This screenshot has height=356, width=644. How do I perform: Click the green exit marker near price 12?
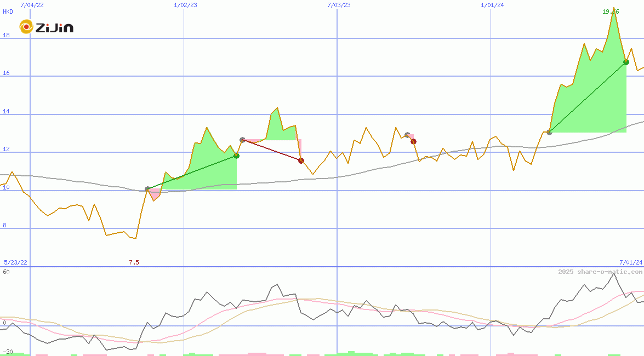[x=236, y=156]
